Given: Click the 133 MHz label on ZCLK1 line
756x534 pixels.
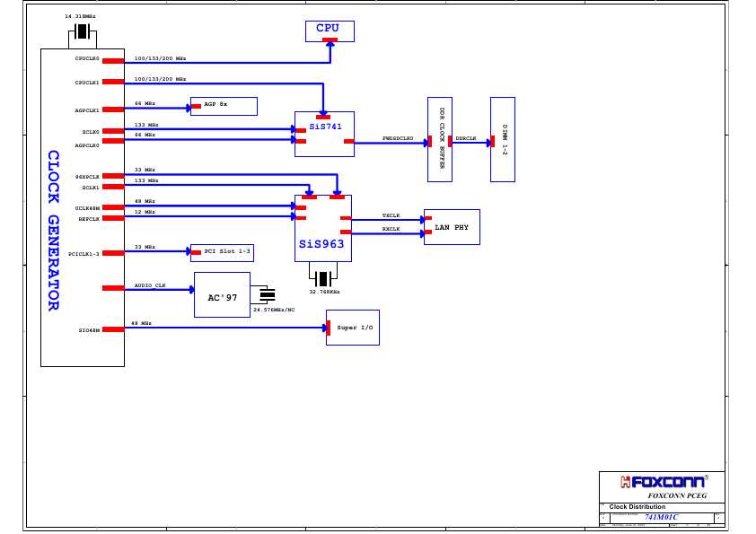Looking at the screenshot, I should pyautogui.click(x=146, y=180).
